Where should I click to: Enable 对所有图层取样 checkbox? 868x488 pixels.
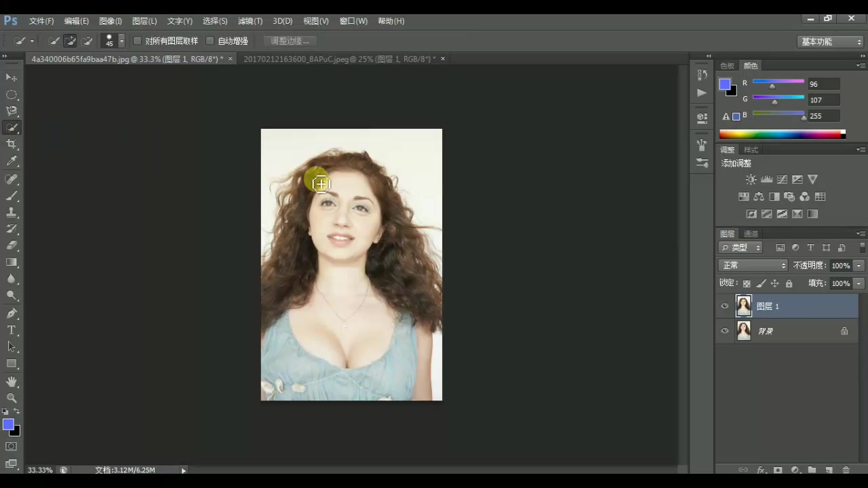138,41
